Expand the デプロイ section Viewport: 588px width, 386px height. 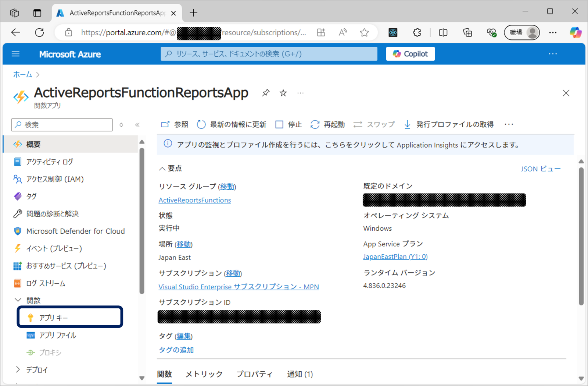click(18, 369)
